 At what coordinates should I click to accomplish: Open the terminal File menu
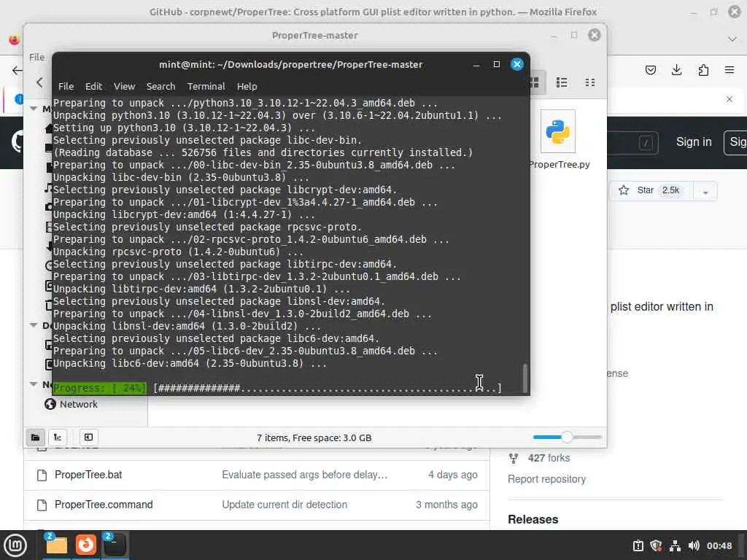tap(66, 86)
